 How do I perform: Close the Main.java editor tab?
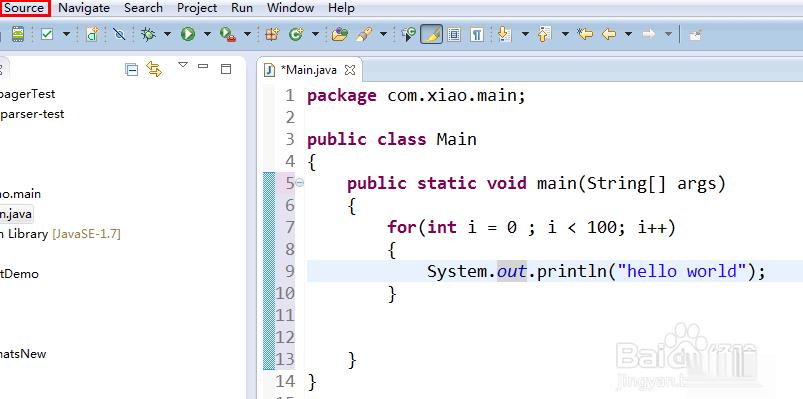click(350, 70)
